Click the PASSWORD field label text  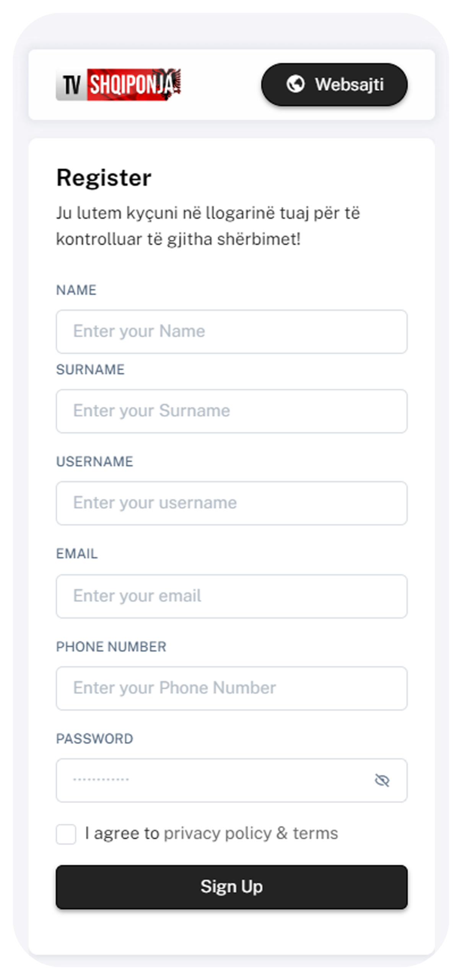coord(94,739)
